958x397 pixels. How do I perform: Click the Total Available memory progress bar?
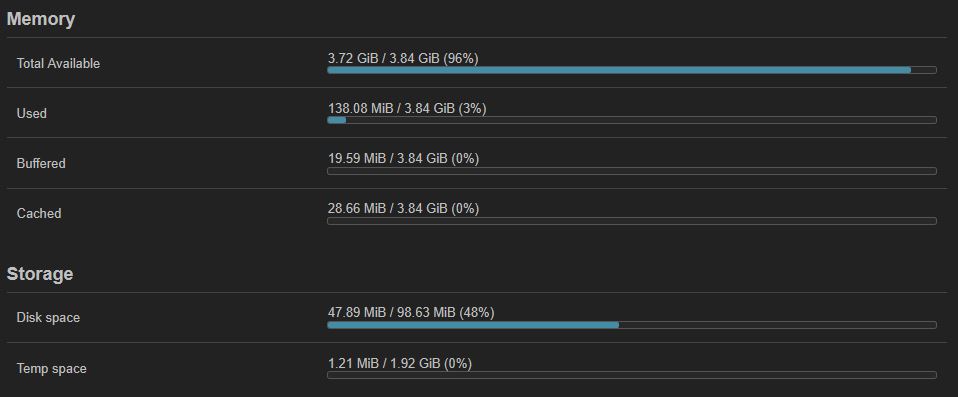pos(632,70)
